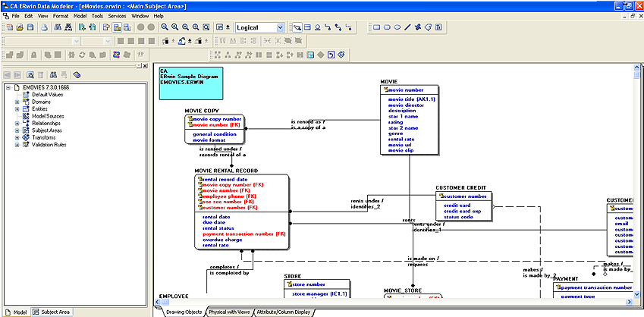Open the Format menu
Image resolution: width=644 pixels, height=317 pixels.
[61, 15]
